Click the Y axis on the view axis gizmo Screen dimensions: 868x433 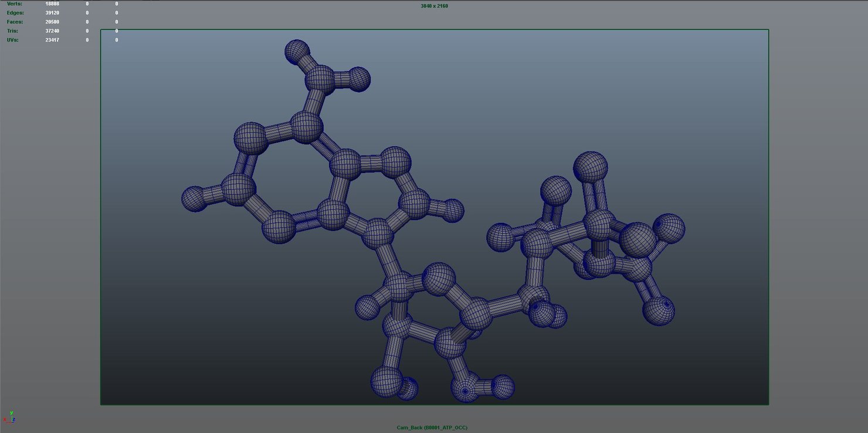11,412
